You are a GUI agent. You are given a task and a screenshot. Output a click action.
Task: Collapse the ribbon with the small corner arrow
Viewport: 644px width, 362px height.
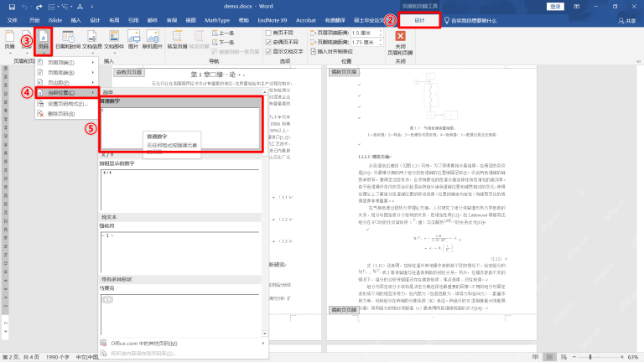638,61
